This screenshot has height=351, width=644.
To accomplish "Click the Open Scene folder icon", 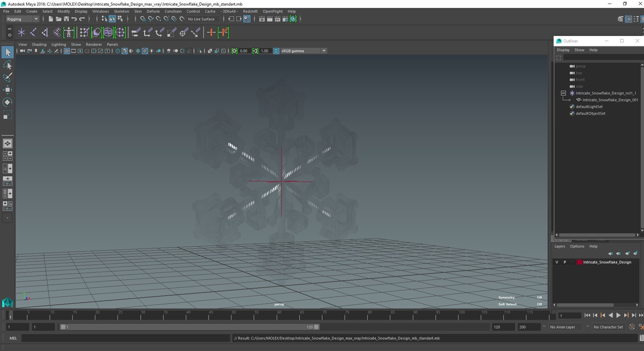I will coord(58,19).
